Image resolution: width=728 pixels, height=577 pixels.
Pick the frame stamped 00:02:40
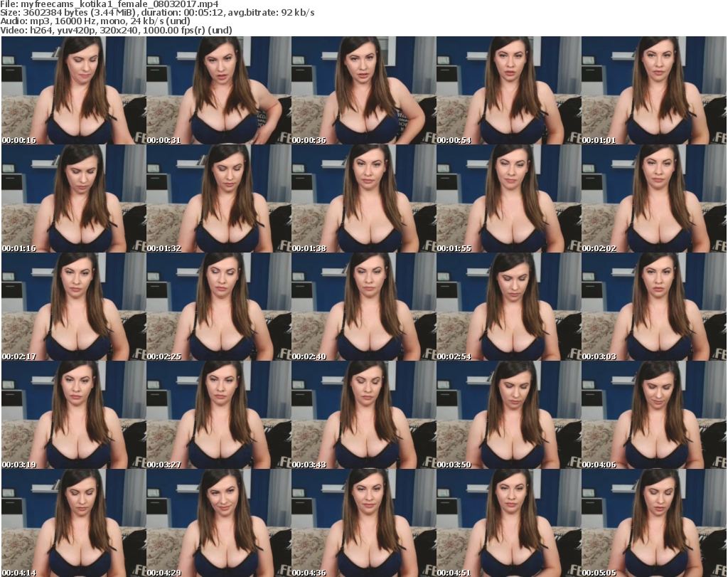[x=364, y=307]
